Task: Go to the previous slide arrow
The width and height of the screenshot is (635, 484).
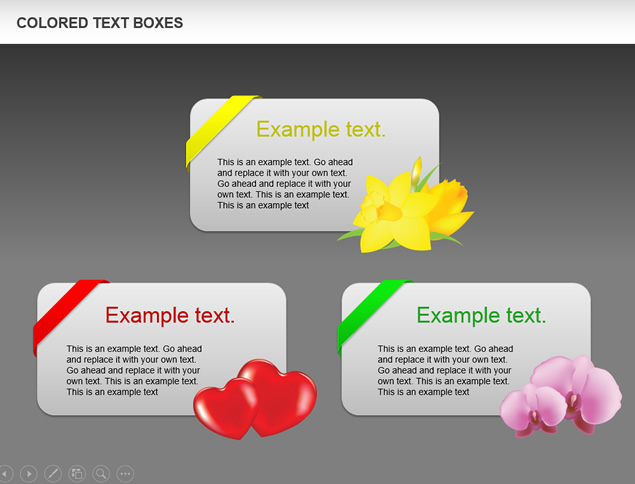Action: click(5, 473)
